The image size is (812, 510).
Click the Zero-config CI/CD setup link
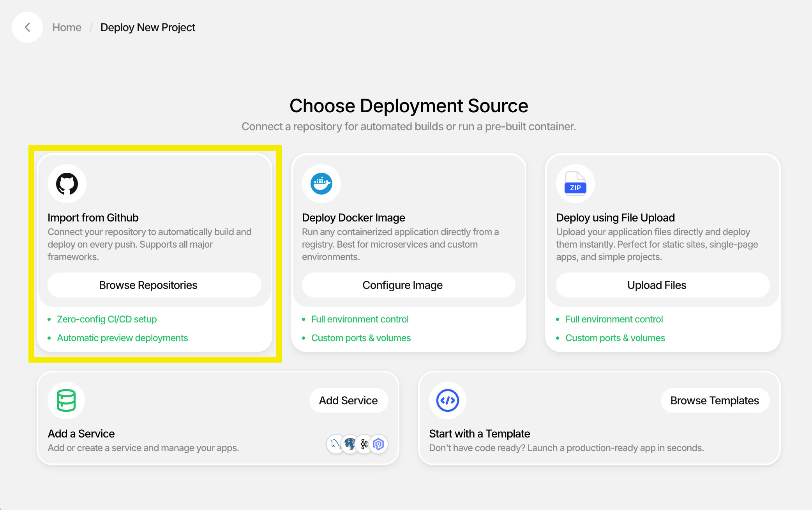(107, 319)
